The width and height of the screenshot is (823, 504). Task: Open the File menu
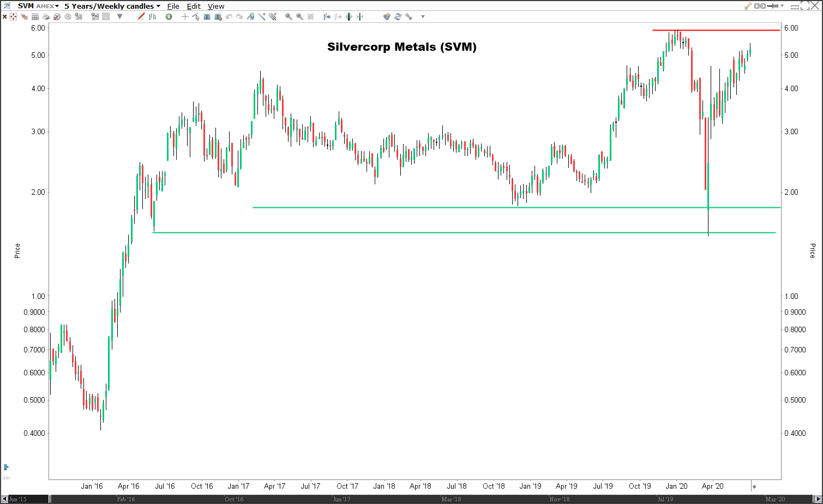pos(173,6)
